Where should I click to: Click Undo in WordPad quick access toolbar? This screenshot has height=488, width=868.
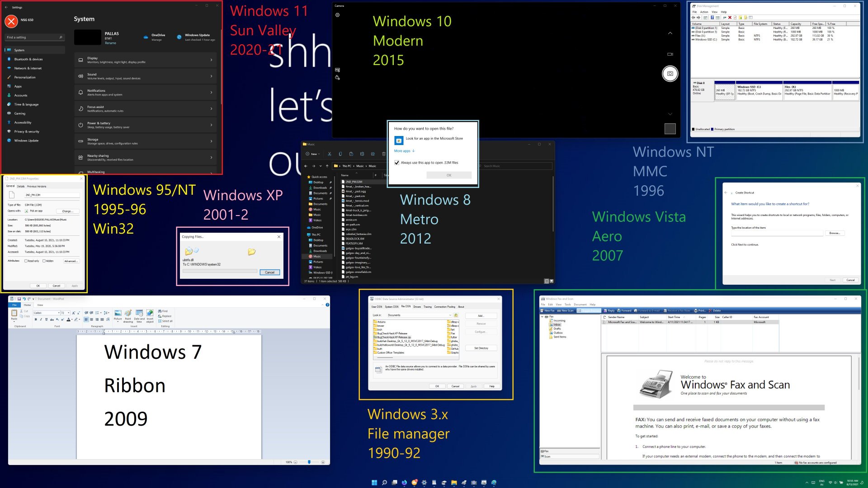coord(24,299)
